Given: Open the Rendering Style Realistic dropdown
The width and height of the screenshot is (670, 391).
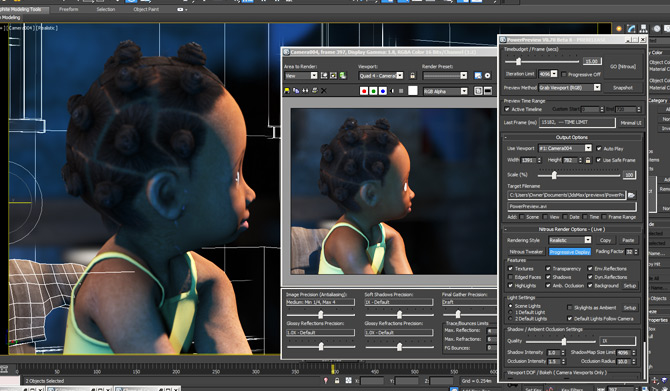Looking at the screenshot, I should click(x=588, y=240).
